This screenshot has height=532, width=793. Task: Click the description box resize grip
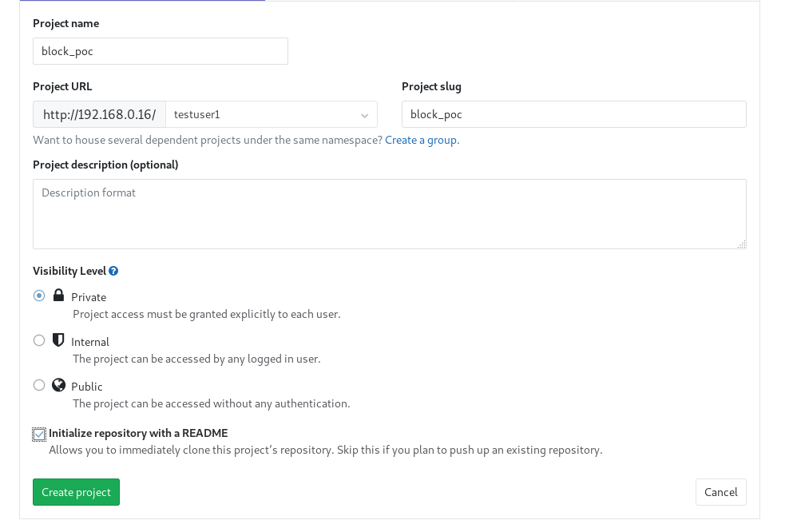pos(741,244)
